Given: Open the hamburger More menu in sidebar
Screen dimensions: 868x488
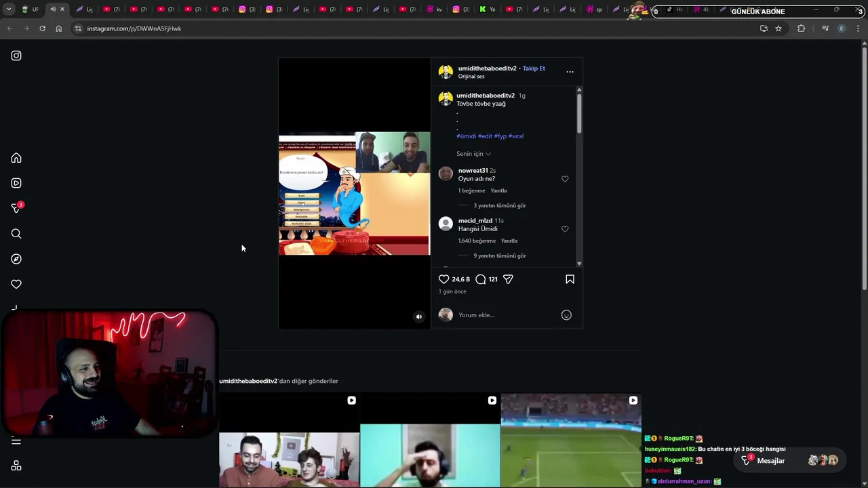Looking at the screenshot, I should (x=16, y=441).
